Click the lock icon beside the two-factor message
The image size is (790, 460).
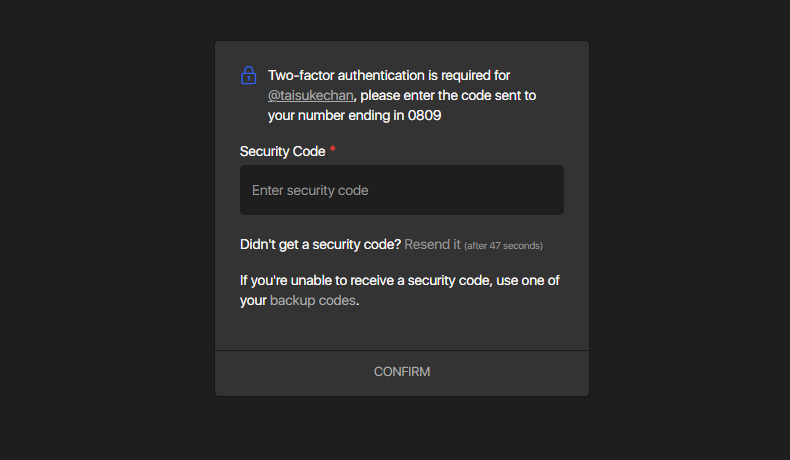tap(249, 76)
